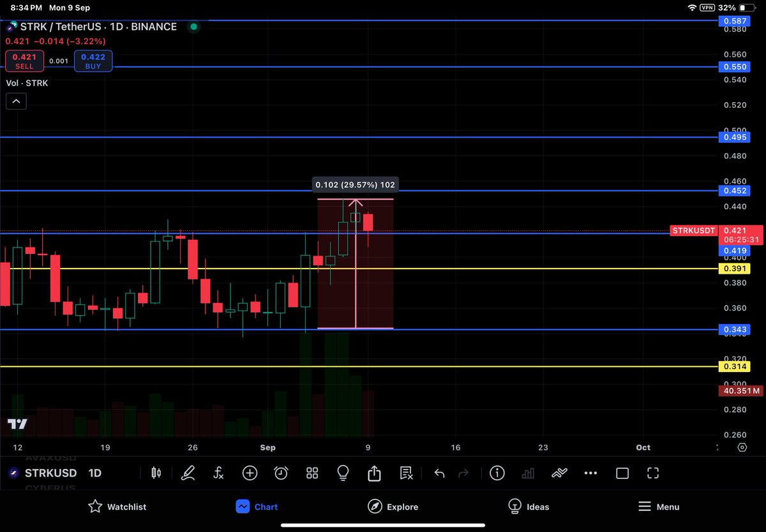Tap the 26 label on date axis
Viewport: 766px width, 532px height.
[193, 447]
